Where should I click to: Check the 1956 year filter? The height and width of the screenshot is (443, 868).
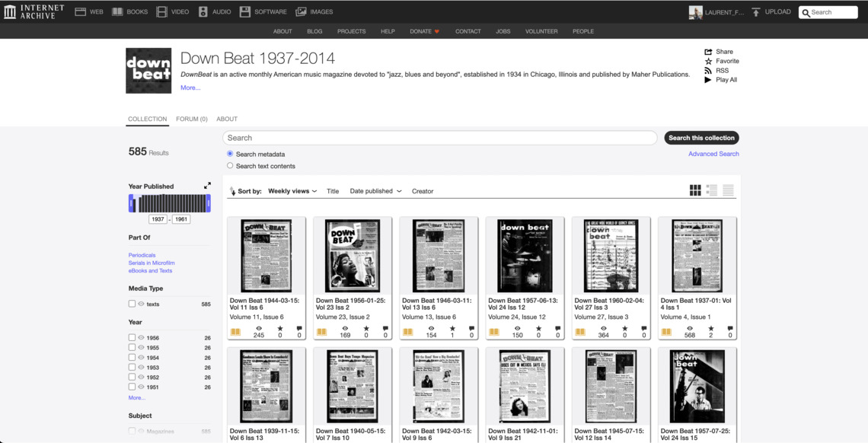132,338
